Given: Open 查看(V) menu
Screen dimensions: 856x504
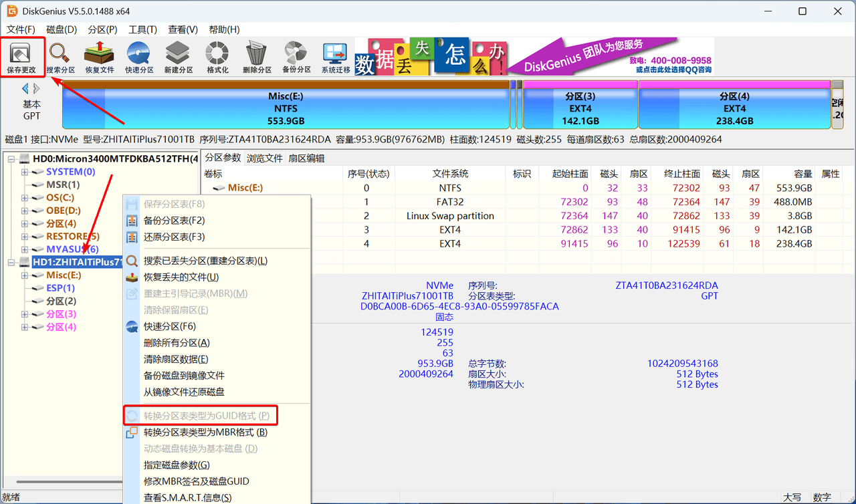Looking at the screenshot, I should pyautogui.click(x=183, y=29).
